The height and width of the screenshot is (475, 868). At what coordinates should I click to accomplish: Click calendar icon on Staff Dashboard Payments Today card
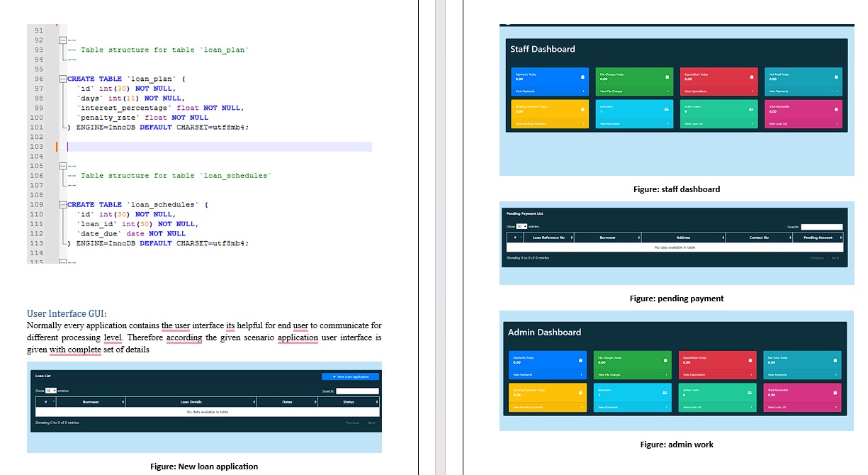point(582,77)
